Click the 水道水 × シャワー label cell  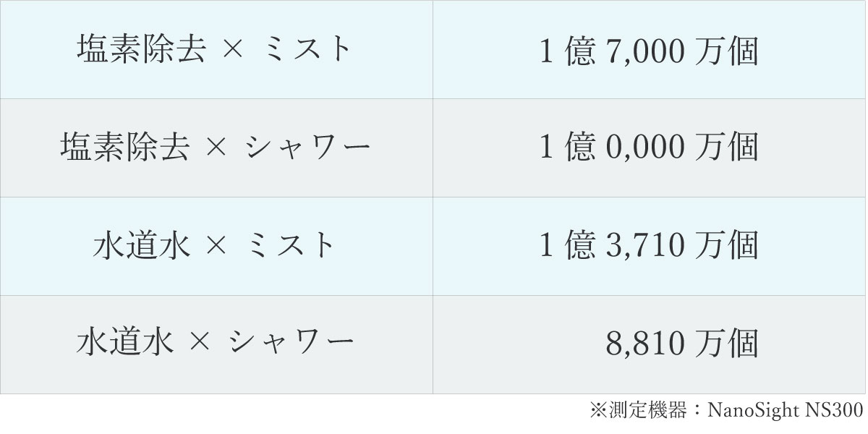[216, 344]
